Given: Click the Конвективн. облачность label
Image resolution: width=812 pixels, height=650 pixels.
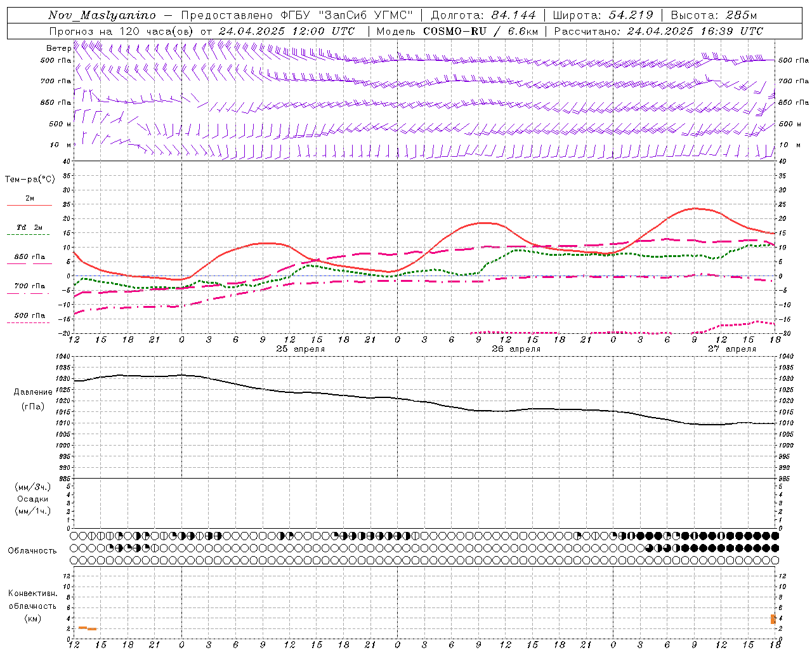Looking at the screenshot, I should point(32,600).
